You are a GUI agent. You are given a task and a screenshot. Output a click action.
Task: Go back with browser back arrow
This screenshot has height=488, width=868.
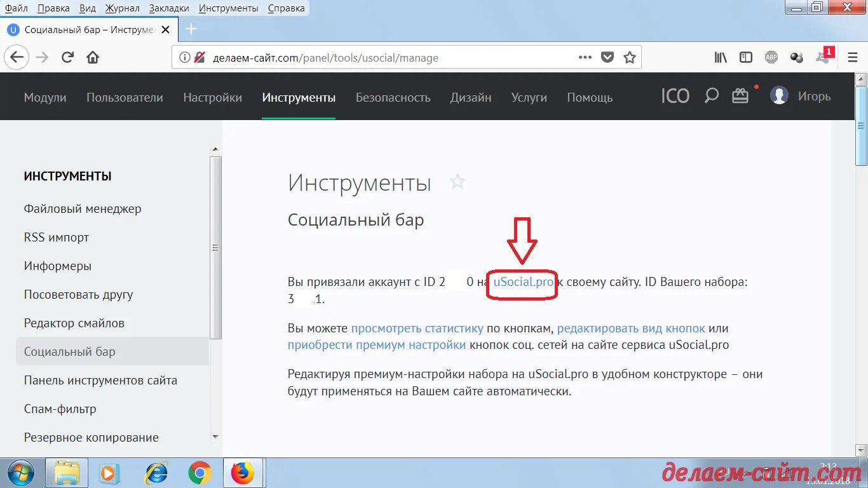click(x=17, y=57)
